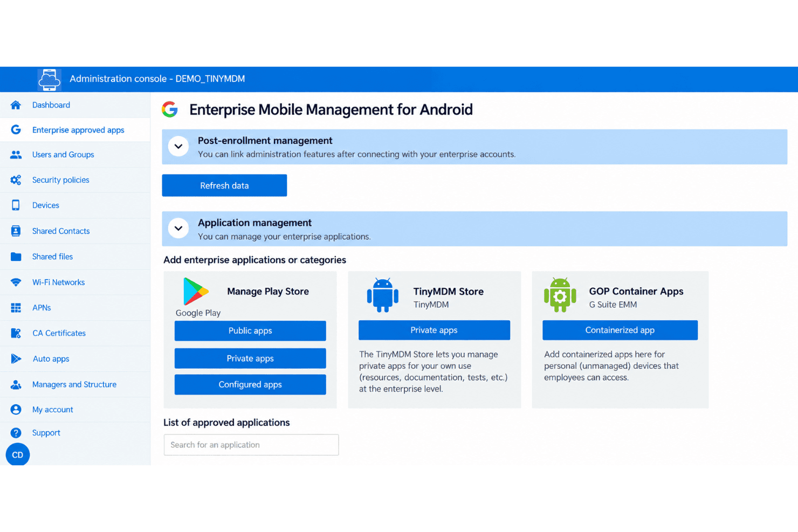
Task: Click the Wi-Fi Networks signal icon
Action: point(16,282)
